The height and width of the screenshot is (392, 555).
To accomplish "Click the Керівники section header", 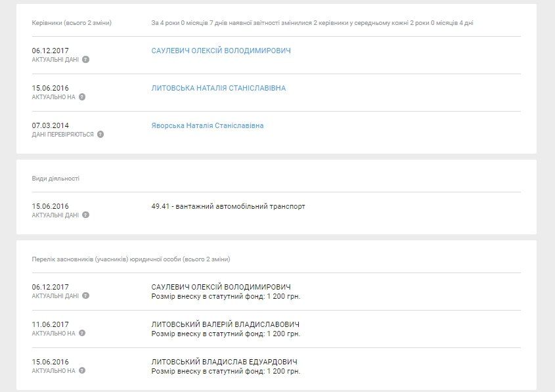I will coord(72,23).
